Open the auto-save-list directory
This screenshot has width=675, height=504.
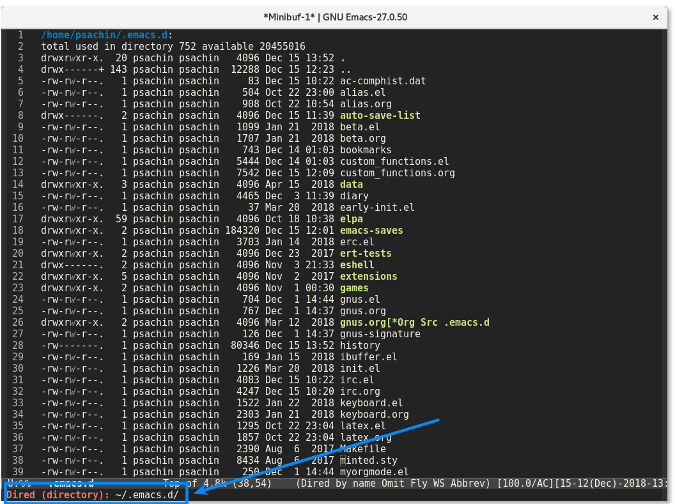point(380,116)
